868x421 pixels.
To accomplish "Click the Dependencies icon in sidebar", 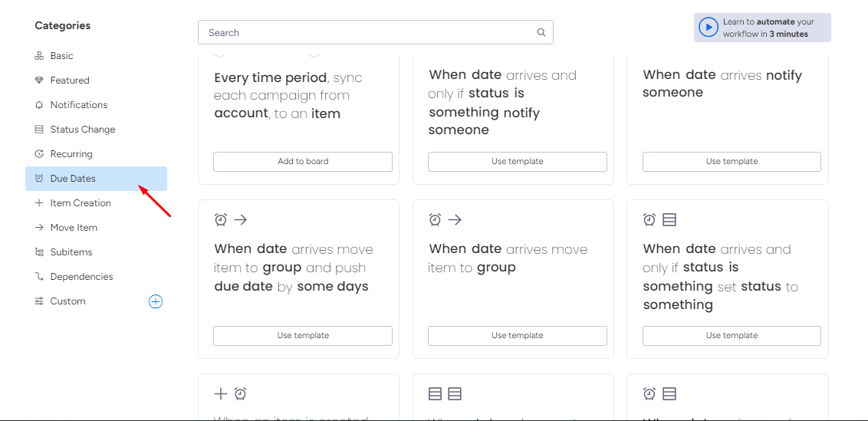I will click(x=39, y=277).
